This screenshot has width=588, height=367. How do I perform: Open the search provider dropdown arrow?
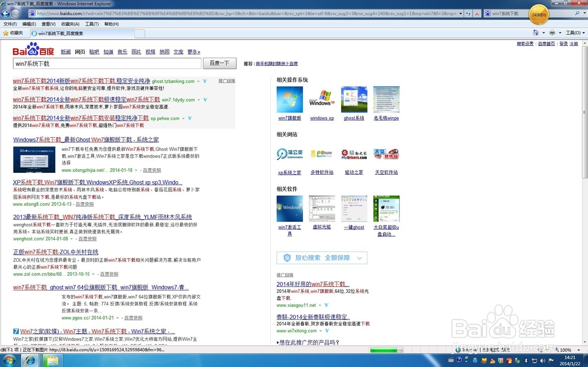[x=583, y=13]
